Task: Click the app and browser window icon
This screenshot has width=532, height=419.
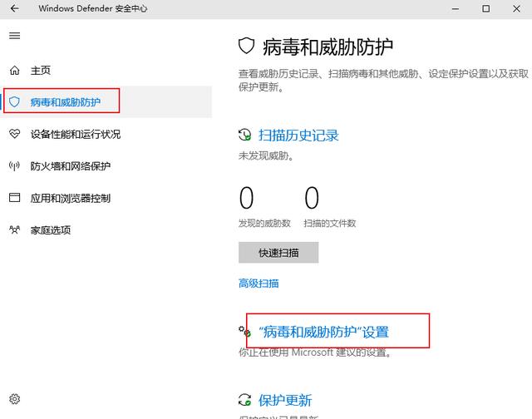Action: click(x=15, y=198)
